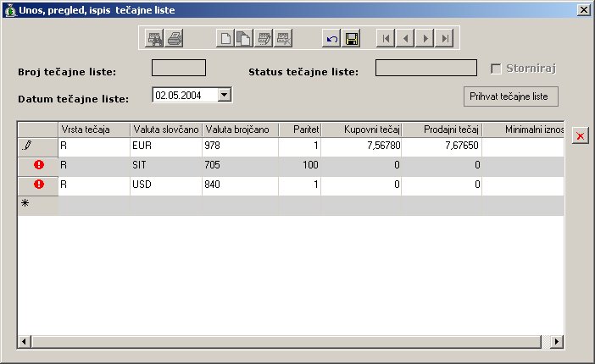Select the SIT currency cell
Screen dimensions: 595x364
click(x=166, y=165)
